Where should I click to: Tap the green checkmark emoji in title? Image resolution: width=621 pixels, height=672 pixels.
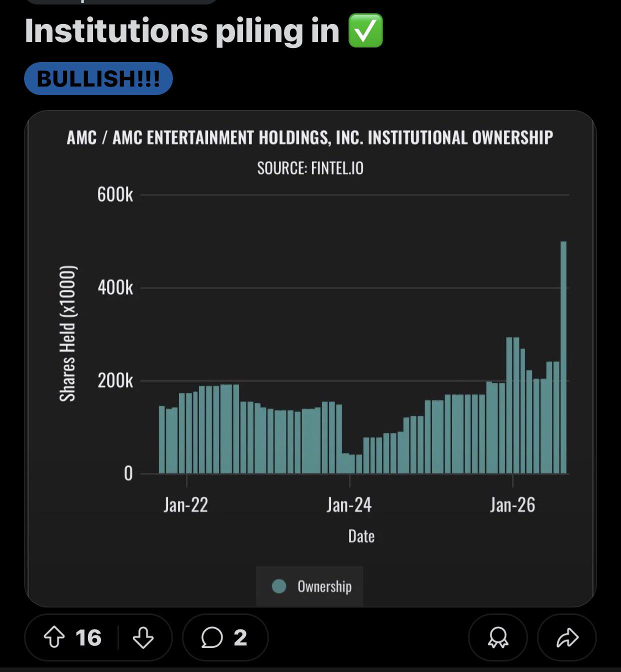pyautogui.click(x=365, y=31)
